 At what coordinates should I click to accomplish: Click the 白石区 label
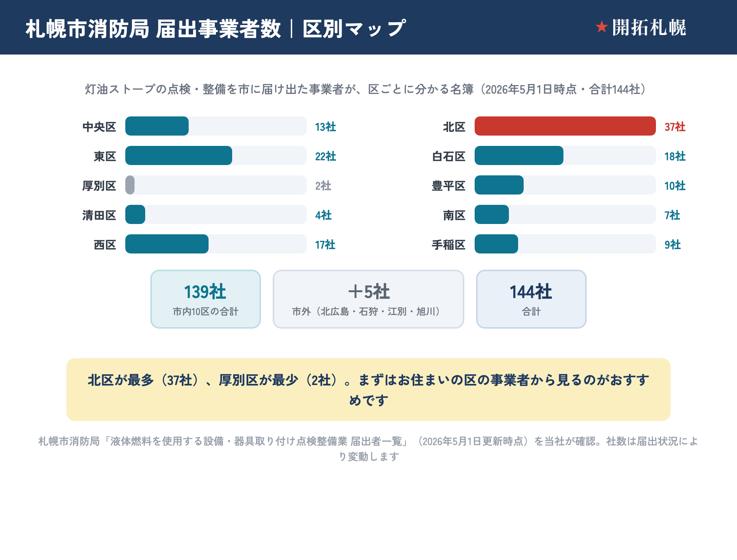tap(448, 156)
